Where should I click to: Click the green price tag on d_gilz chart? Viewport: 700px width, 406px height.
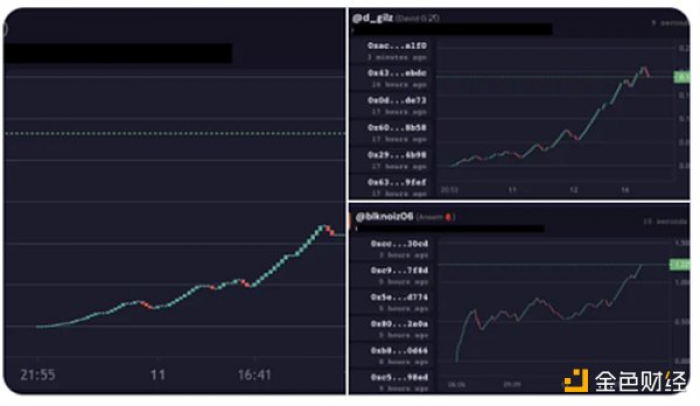681,77
